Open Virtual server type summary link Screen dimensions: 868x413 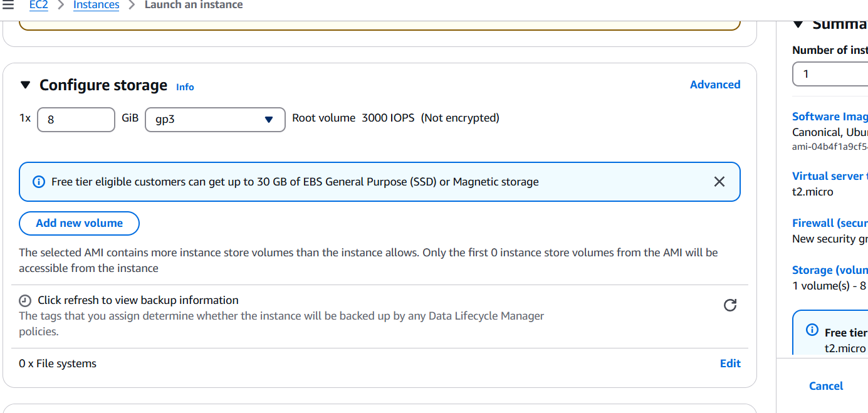point(830,176)
